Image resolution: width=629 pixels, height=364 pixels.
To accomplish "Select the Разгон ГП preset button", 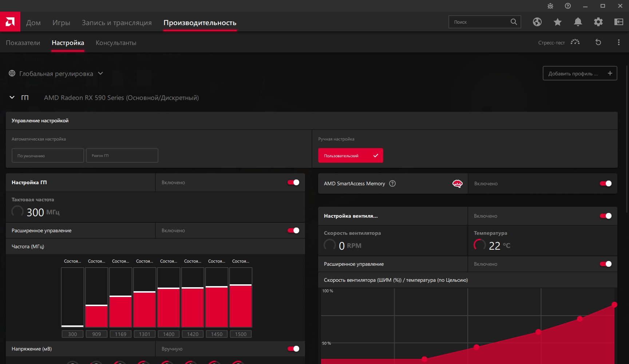I will [x=122, y=155].
